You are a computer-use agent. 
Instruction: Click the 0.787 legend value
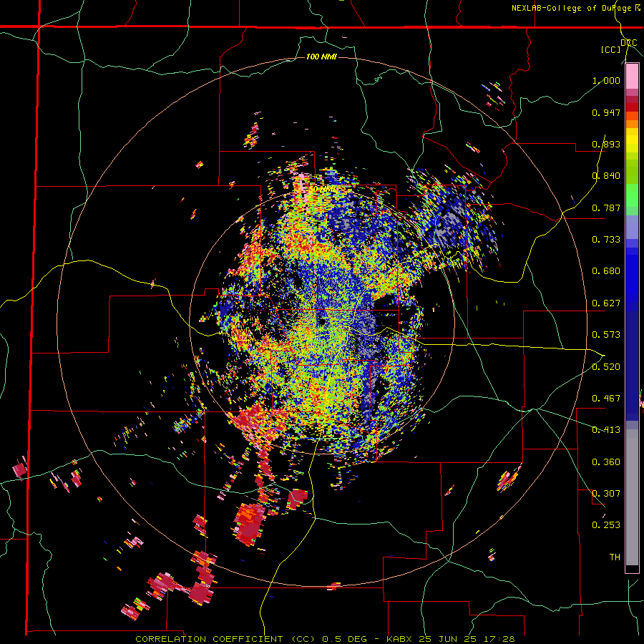606,208
